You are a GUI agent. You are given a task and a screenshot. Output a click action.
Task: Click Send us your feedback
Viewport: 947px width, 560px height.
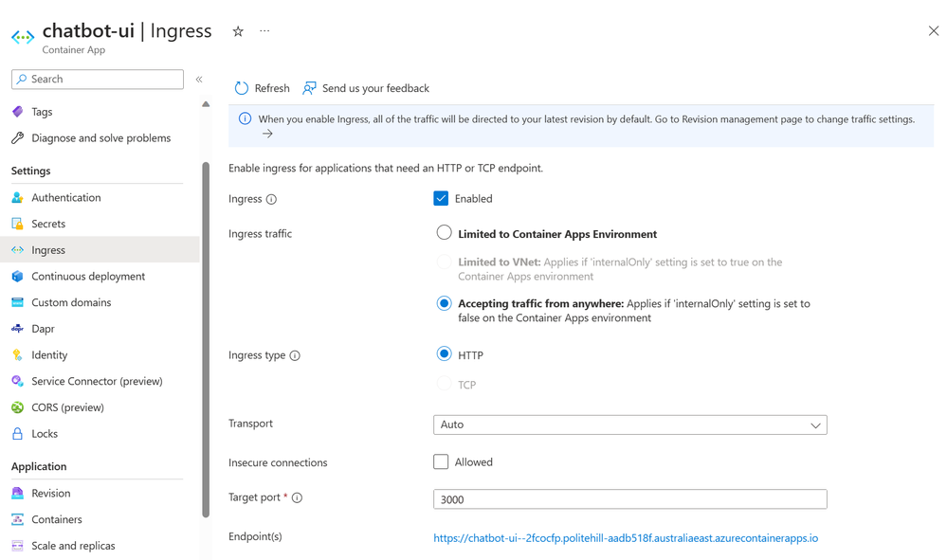pos(375,88)
